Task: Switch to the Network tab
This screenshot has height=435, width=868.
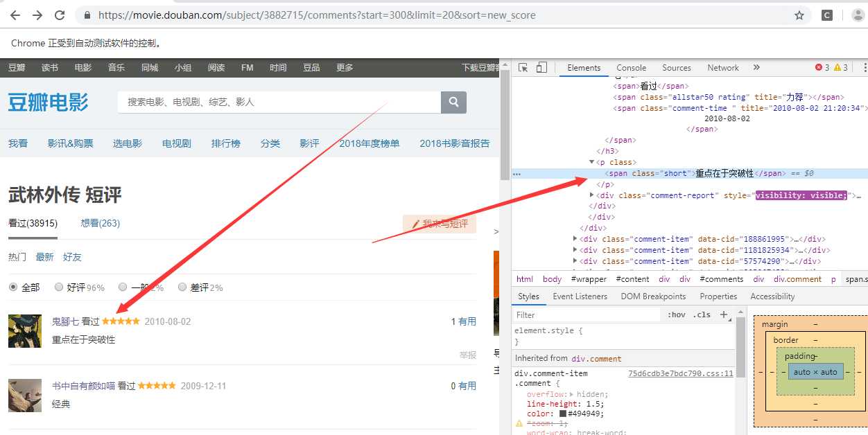Action: coord(723,67)
